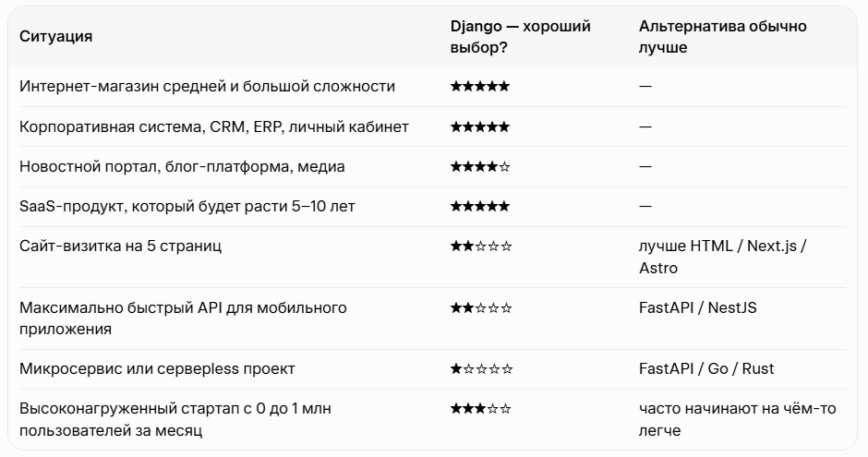The width and height of the screenshot is (868, 457).
Task: Click the Новостной портал, блог-платформа, медиа cell
Action: coord(182,166)
